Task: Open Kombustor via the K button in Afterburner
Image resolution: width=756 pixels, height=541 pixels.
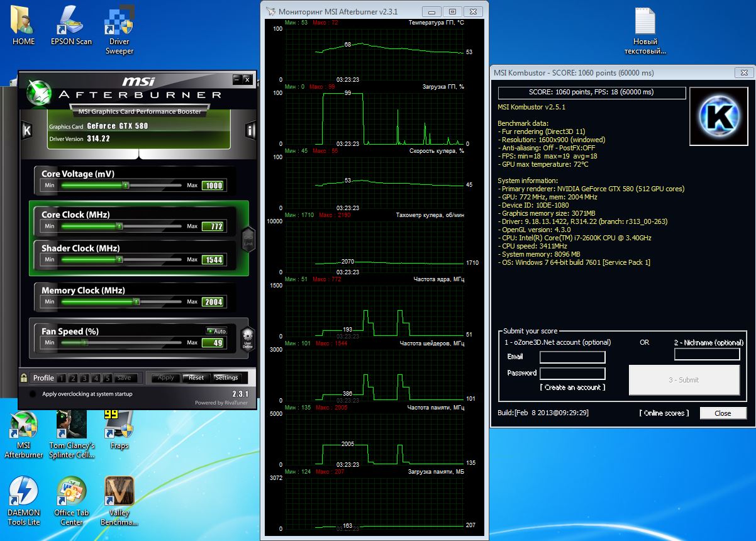Action: [x=26, y=130]
